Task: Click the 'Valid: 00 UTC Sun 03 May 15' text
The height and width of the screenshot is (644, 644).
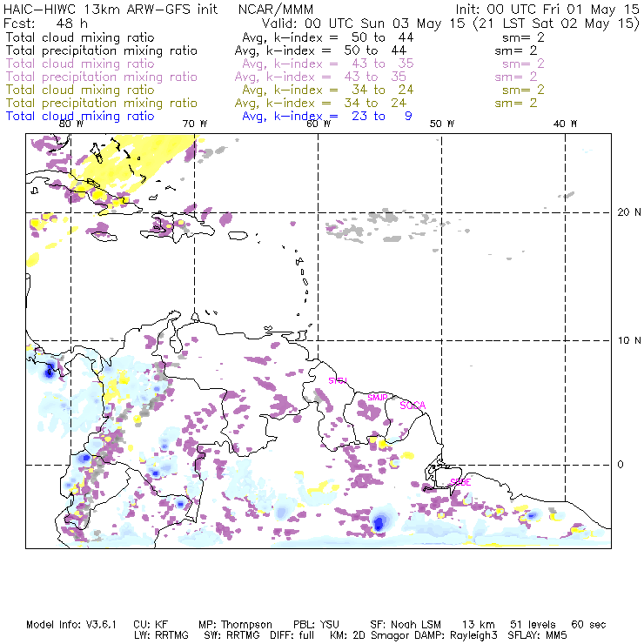Action: click(x=364, y=23)
